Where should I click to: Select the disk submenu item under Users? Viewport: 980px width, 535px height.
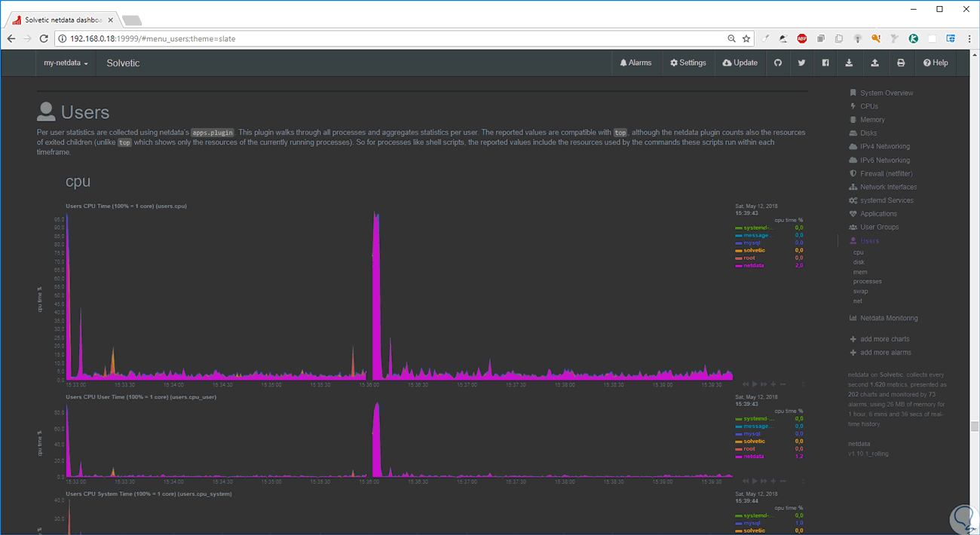coord(859,262)
